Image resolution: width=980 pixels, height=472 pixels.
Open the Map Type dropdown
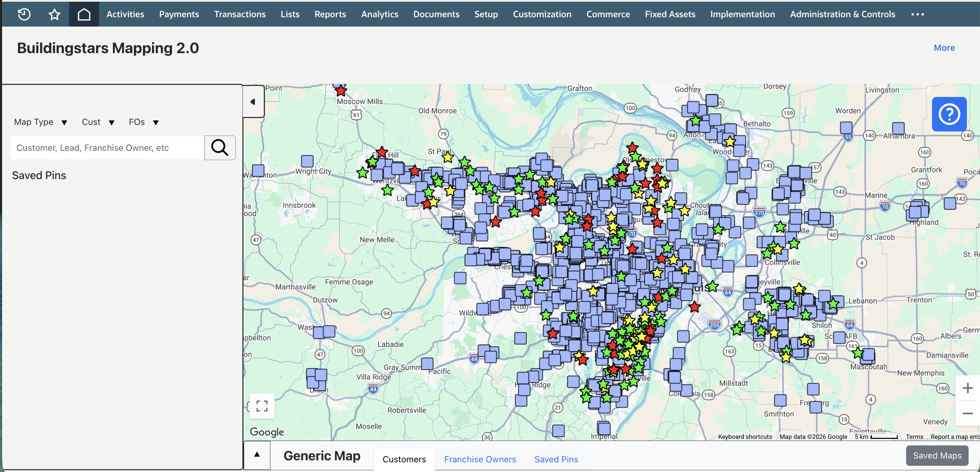click(41, 122)
